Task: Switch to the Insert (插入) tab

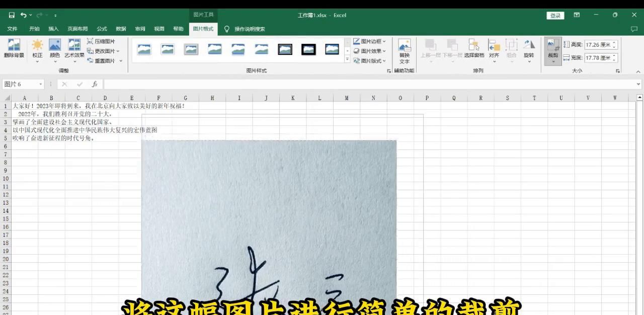Action: tap(53, 29)
